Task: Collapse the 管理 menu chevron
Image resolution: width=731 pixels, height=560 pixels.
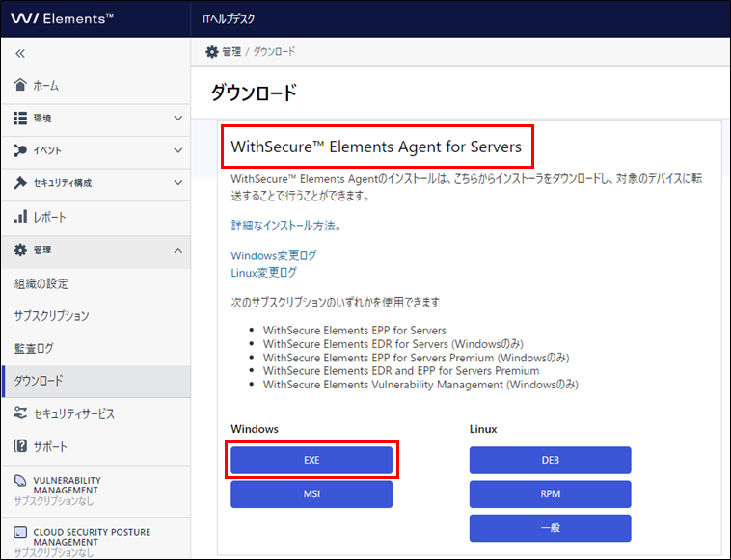Action: 178,251
